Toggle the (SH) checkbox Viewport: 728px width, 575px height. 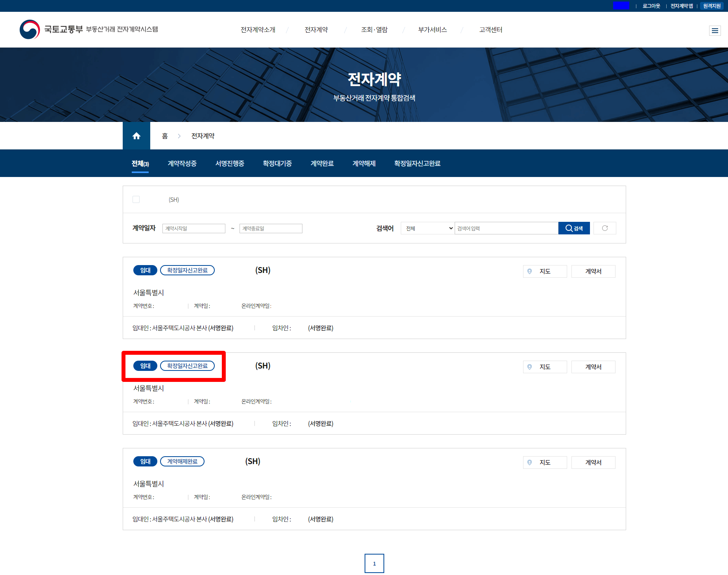(136, 199)
